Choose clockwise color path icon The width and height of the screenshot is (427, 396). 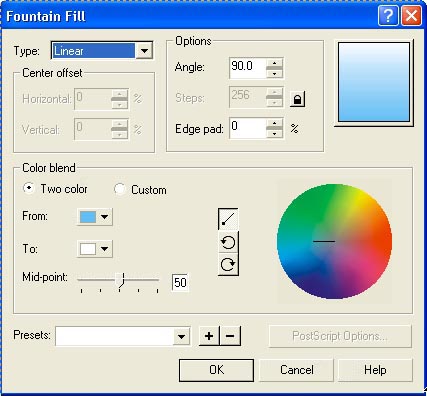coord(228,264)
